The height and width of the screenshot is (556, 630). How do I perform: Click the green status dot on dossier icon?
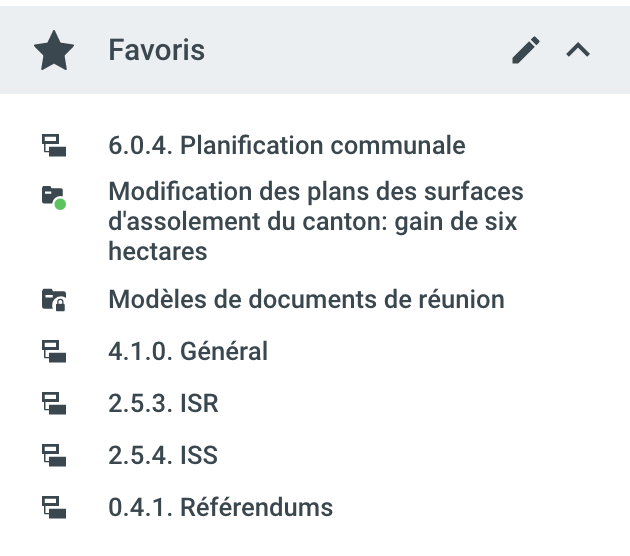point(61,203)
